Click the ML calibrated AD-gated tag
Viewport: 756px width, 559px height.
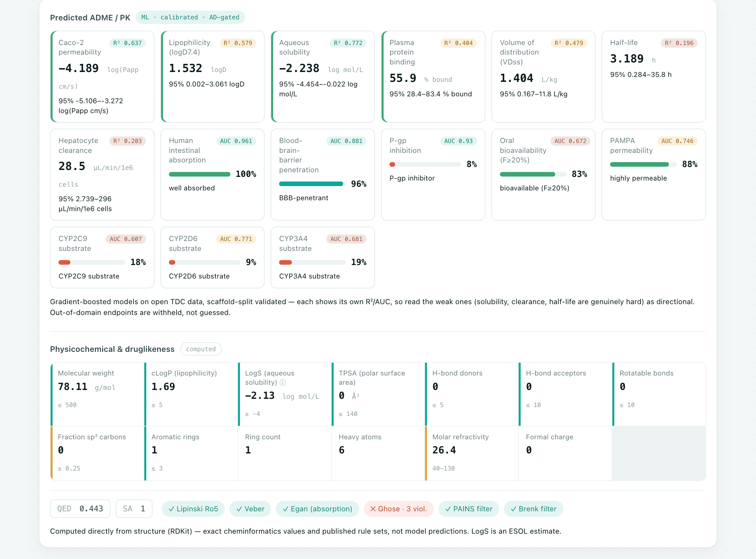coord(190,17)
